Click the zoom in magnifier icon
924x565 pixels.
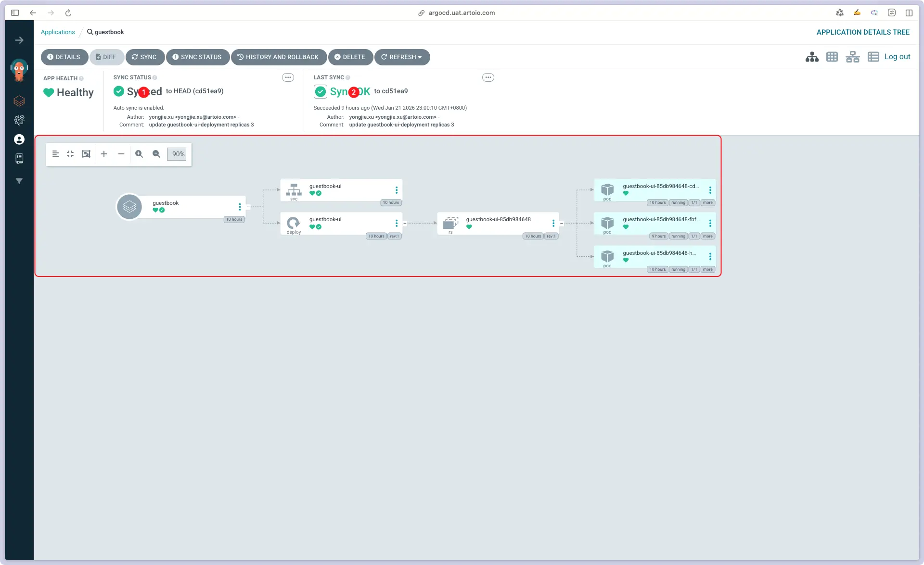[x=139, y=154]
